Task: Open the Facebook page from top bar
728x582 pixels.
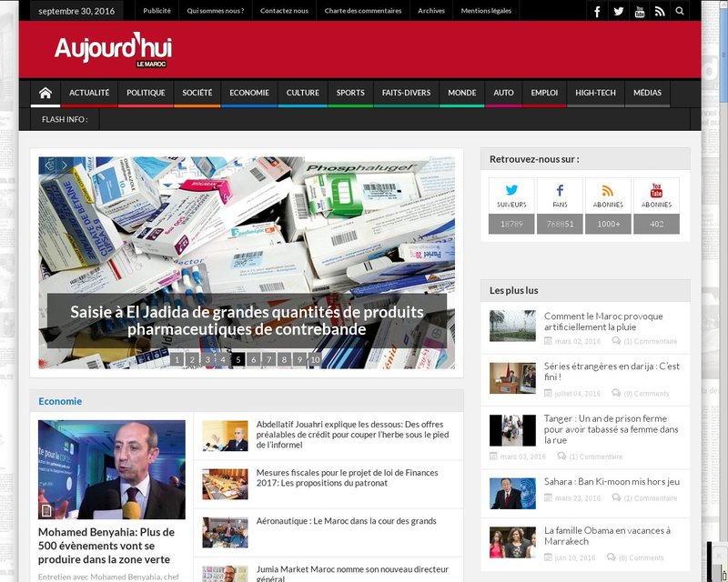Action: pyautogui.click(x=597, y=11)
